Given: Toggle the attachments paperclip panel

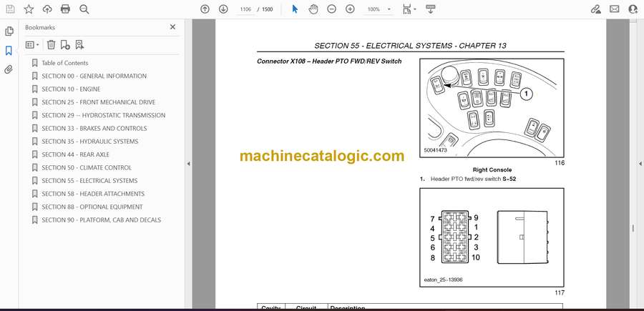Looking at the screenshot, I should [9, 69].
